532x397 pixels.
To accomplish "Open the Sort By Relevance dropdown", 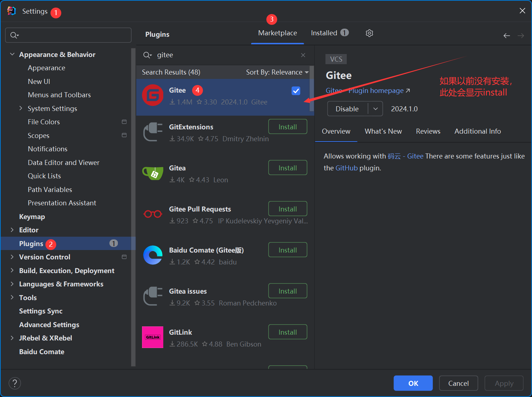I will [277, 72].
